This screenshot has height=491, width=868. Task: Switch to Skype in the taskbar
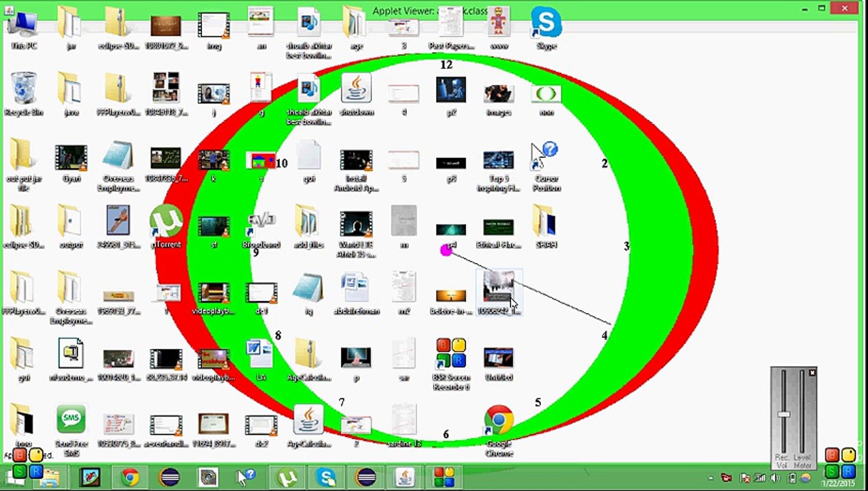326,477
